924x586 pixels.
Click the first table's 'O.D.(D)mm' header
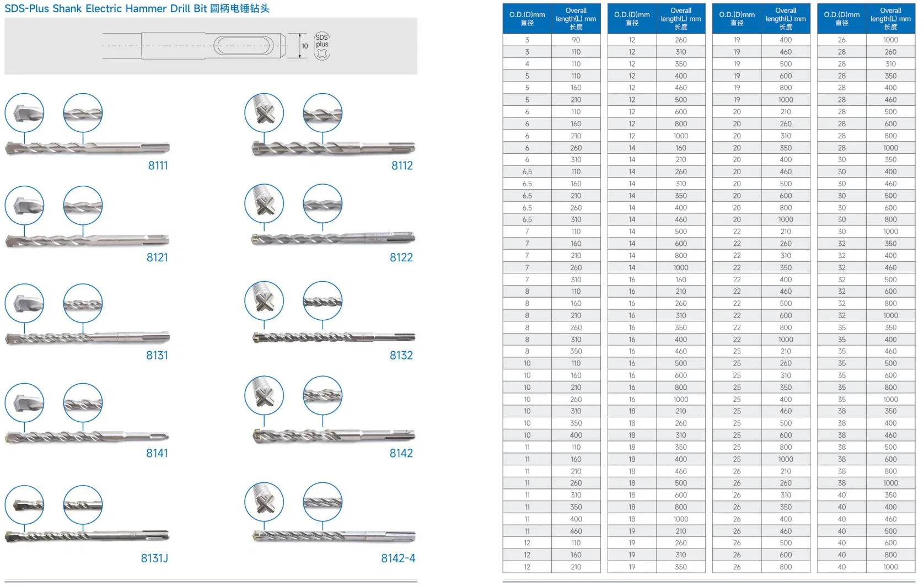527,19
